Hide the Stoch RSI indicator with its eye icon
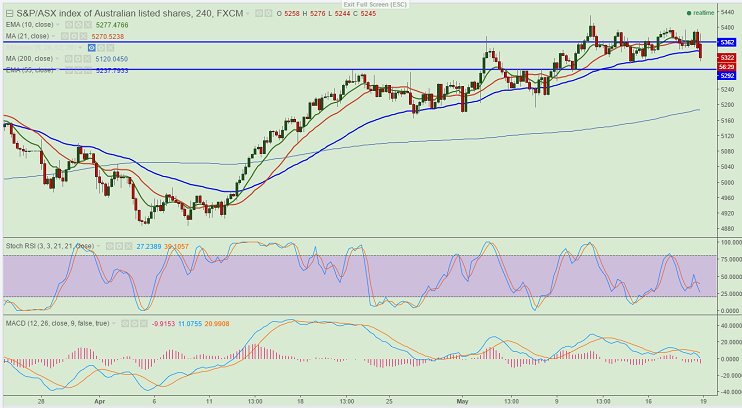Screen dimensions: 742x408 point(109,246)
